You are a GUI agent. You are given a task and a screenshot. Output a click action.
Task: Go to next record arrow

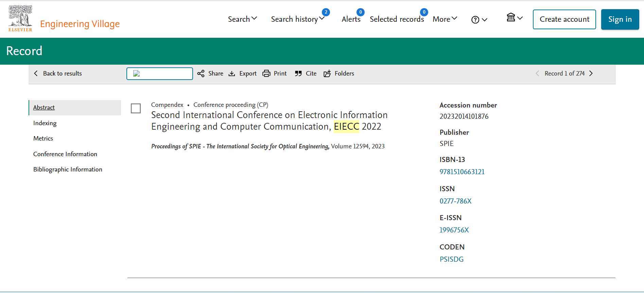pyautogui.click(x=591, y=74)
